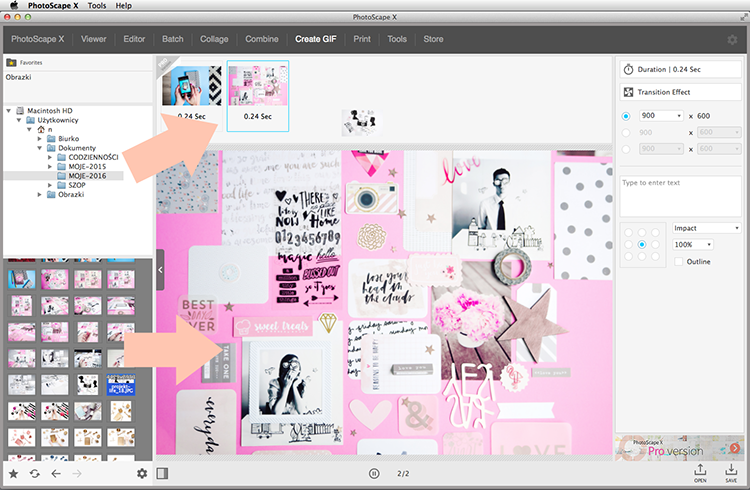This screenshot has width=750, height=490.
Task: Open the Tools menu in macOS menu bar
Action: coord(97,6)
